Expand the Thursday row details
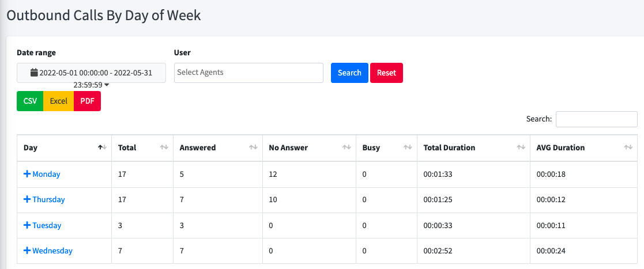This screenshot has width=644, height=269. 27,199
